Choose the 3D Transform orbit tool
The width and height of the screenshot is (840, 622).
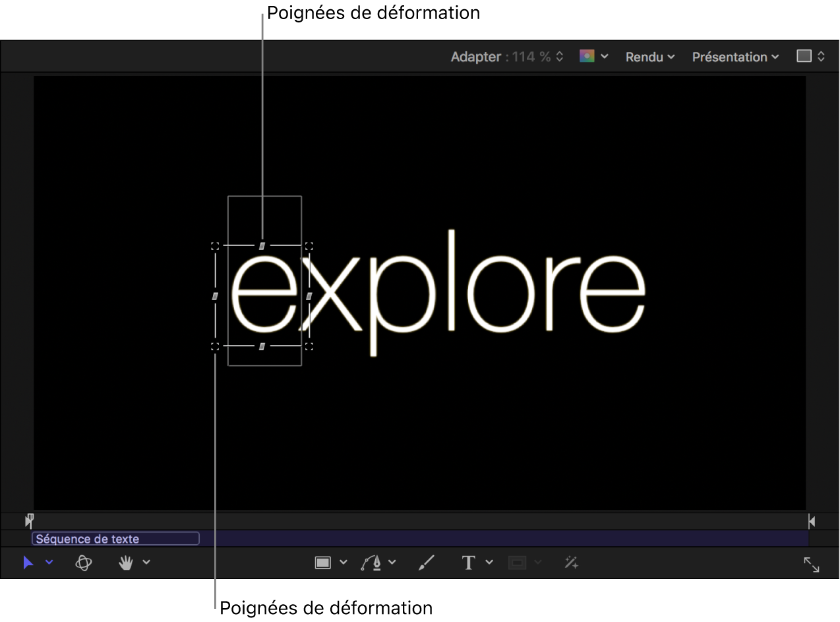pos(84,563)
